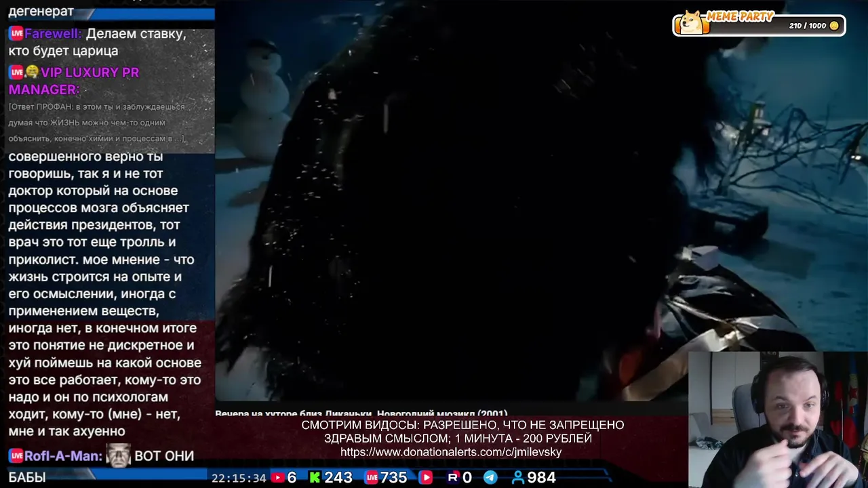Viewport: 868px width, 488px height.
Task: Click the live badge next to Farewell
Action: 16,33
